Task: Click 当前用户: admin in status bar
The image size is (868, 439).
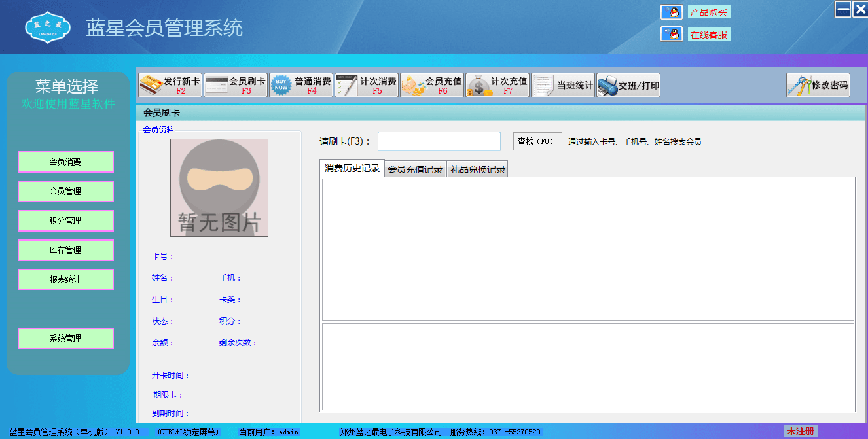Action: pos(269,432)
